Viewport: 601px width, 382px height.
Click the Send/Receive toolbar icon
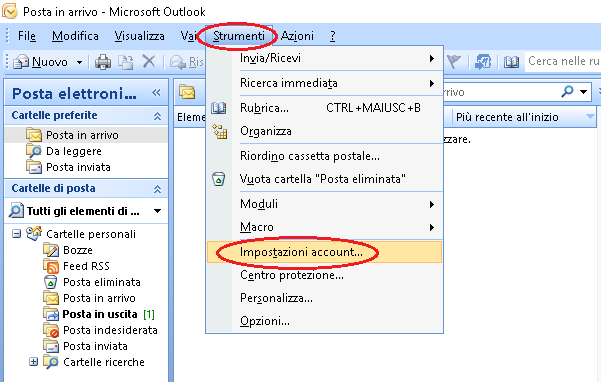[483, 61]
